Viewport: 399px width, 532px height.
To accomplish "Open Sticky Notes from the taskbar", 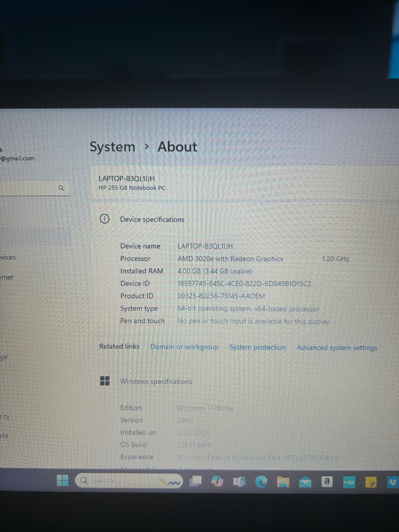I will click(371, 482).
